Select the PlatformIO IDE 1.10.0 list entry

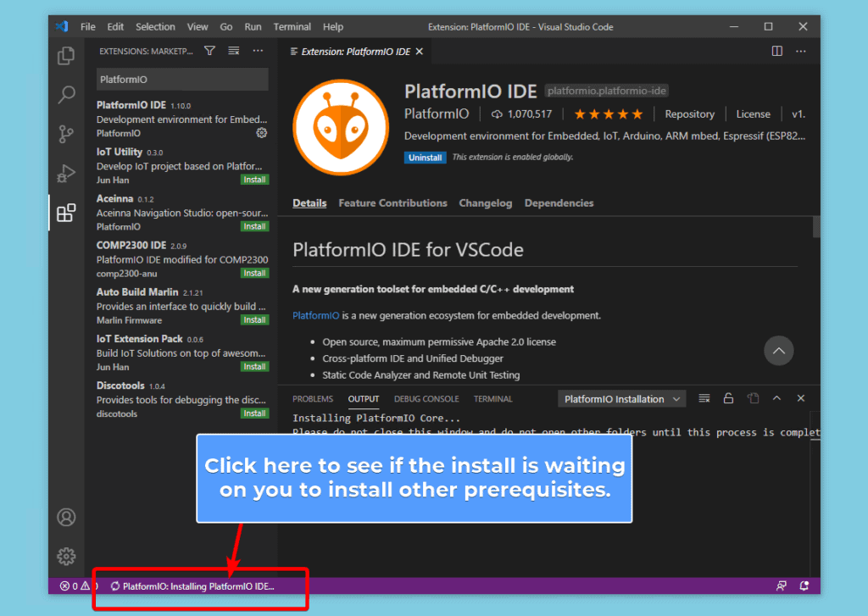pos(181,119)
